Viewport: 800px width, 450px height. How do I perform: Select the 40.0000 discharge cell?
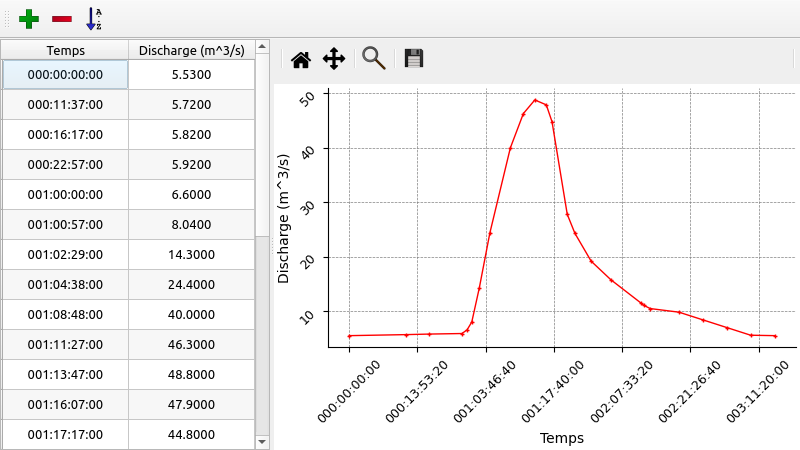191,315
